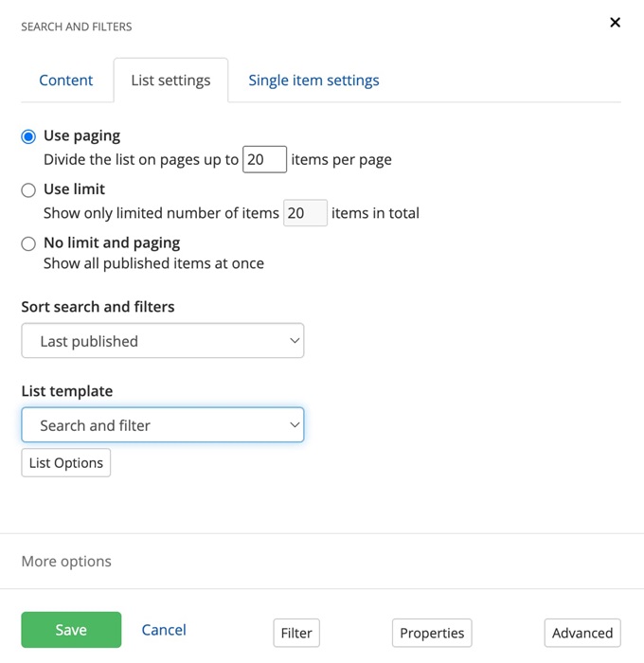
Task: Go to Advanced settings
Action: click(x=582, y=633)
